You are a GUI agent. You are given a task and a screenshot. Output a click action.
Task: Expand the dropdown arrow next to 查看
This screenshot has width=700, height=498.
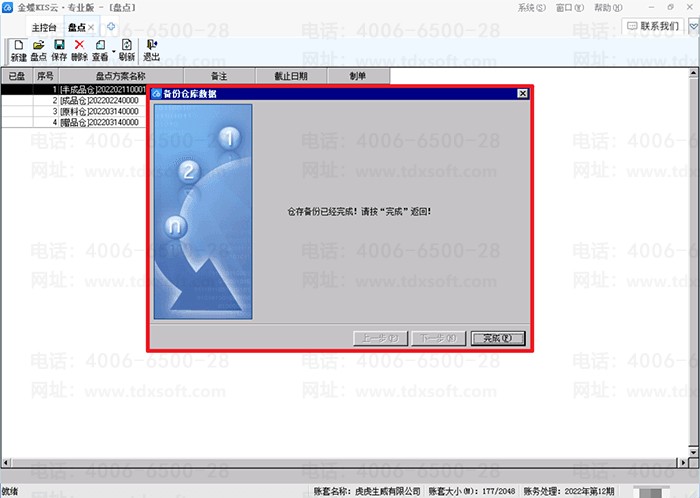coord(113,52)
